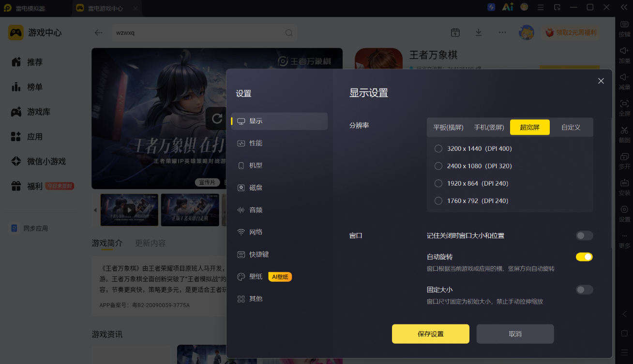
Task: Toggle 全屏 fullscreen mode
Action: click(624, 108)
